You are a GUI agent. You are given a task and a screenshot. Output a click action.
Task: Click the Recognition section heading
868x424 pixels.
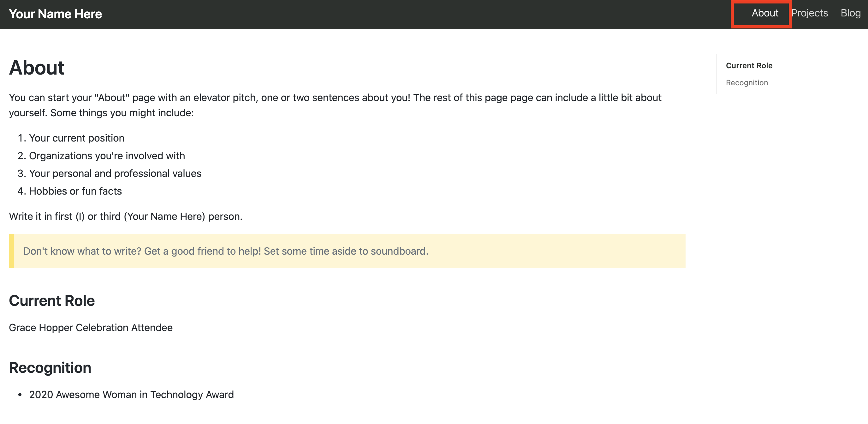50,368
